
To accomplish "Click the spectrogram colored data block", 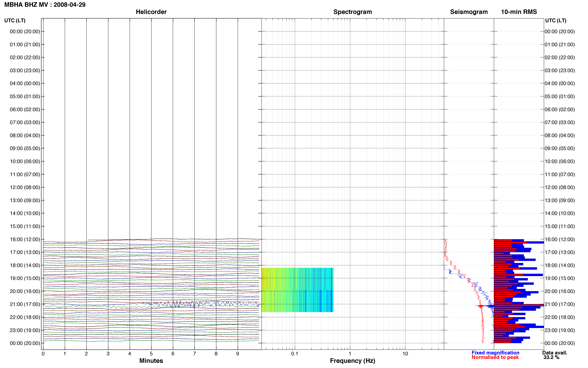I will point(297,290).
